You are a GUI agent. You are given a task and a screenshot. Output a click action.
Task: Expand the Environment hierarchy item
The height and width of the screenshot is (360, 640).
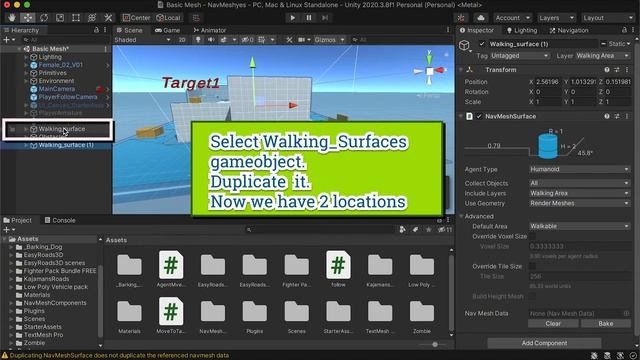[x=26, y=81]
